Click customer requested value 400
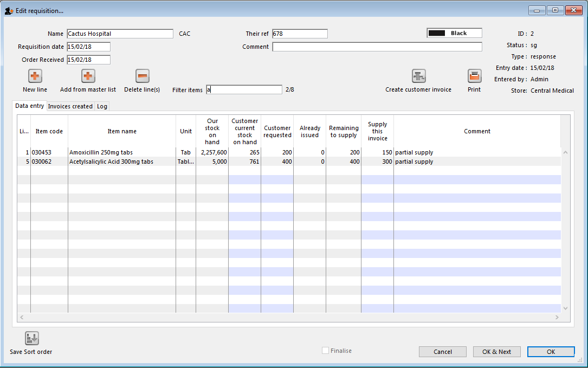 point(287,162)
